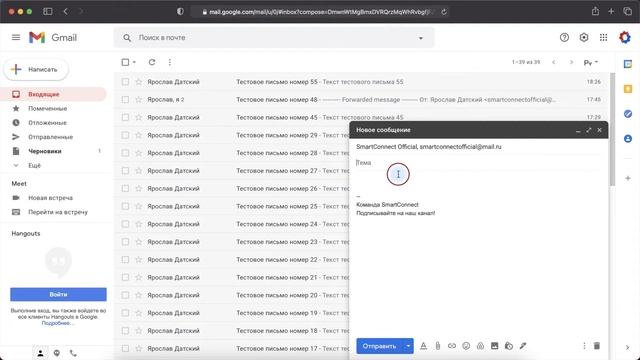
Task: Send the message with Отправить
Action: (379, 346)
